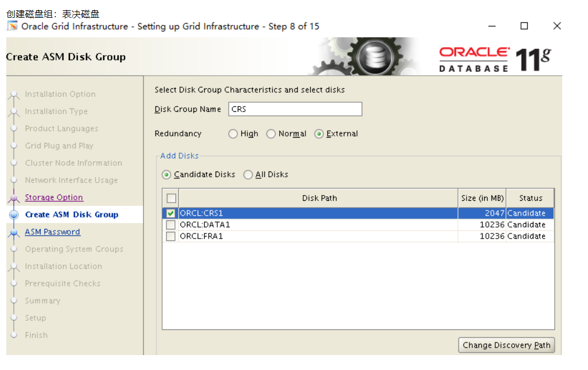
Task: Click the 2047 size cell
Action: 482,213
